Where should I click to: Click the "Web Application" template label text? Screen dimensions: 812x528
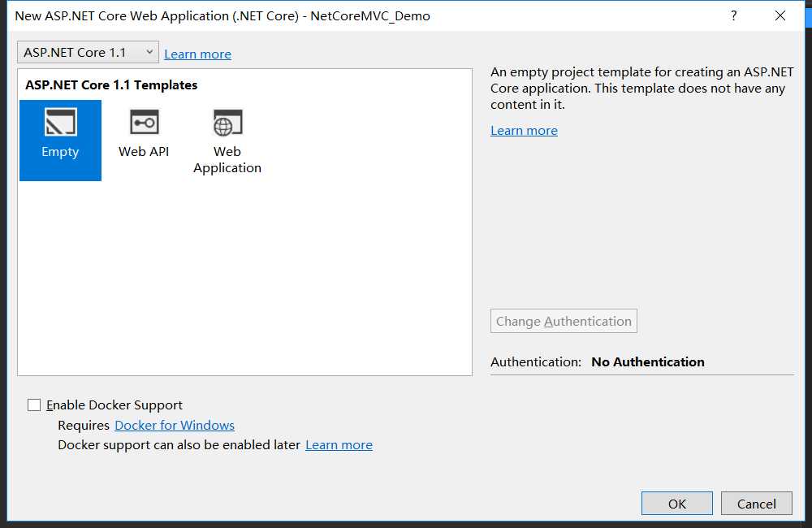click(227, 160)
